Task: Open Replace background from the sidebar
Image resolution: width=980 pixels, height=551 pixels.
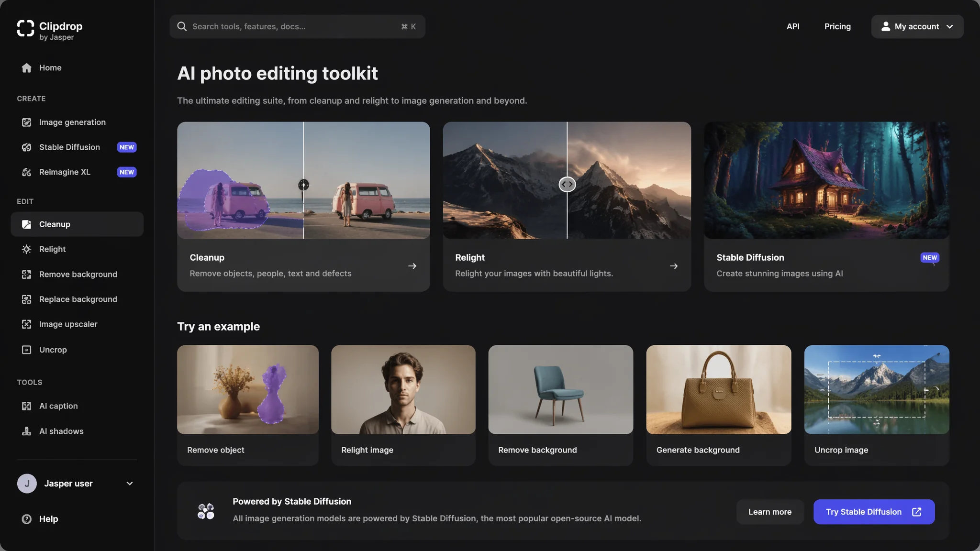Action: pos(77,299)
